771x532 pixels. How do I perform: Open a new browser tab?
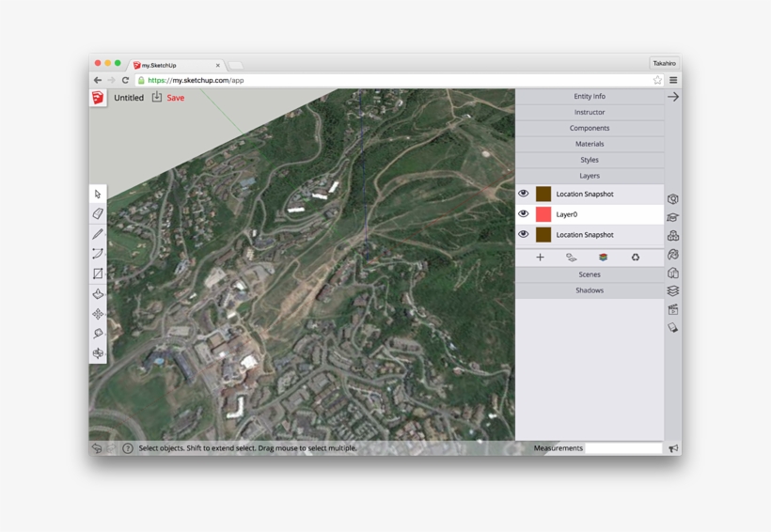(236, 65)
